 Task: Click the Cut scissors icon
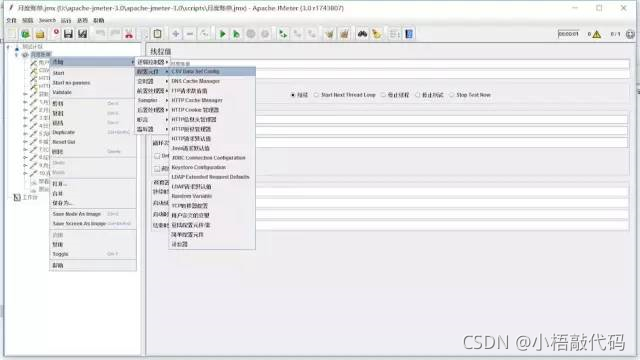tap(129, 34)
